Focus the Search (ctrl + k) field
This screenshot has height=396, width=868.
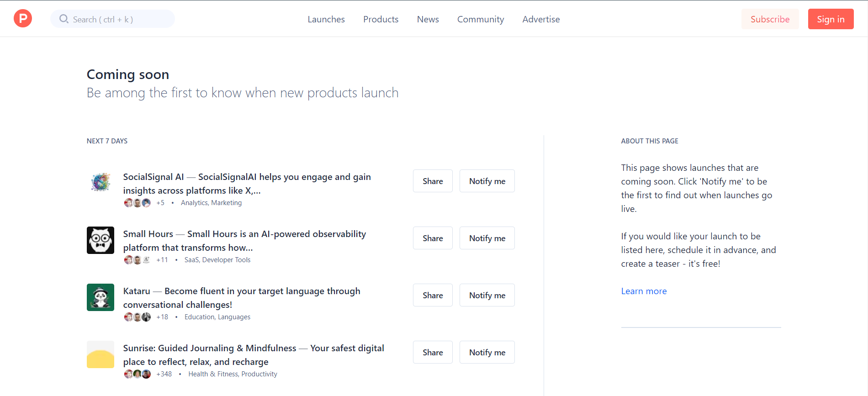click(112, 19)
